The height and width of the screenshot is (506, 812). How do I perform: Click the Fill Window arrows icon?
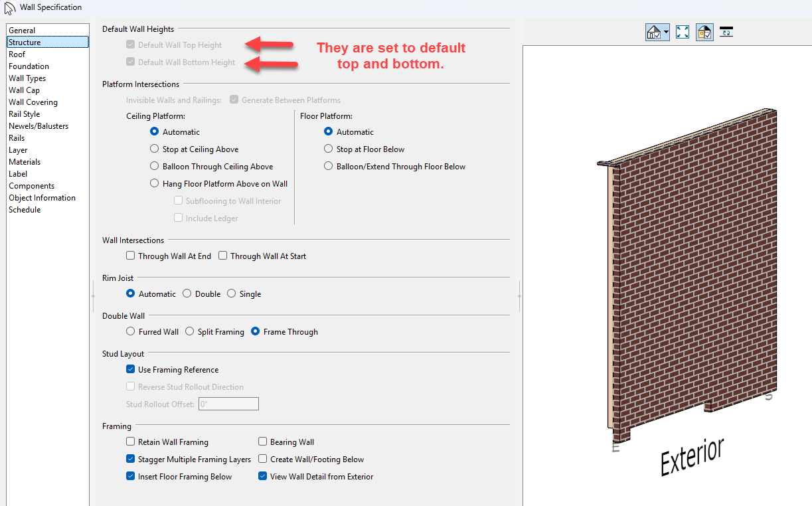682,32
